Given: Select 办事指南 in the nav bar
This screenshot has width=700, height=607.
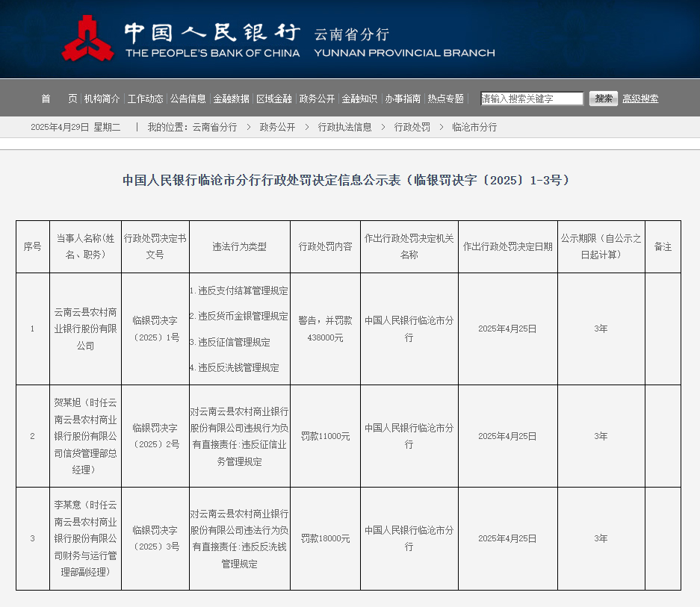Looking at the screenshot, I should pos(403,99).
